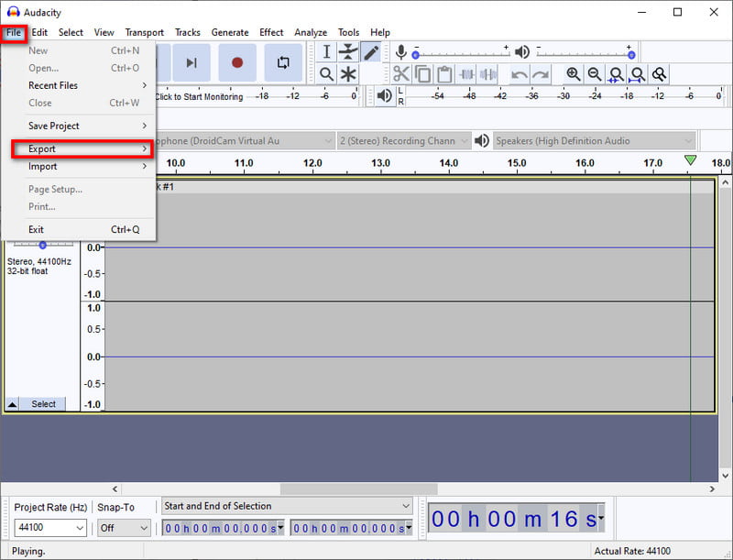Click the Fit Project to Width icon
Screen dimensions: 733x560
pos(638,74)
